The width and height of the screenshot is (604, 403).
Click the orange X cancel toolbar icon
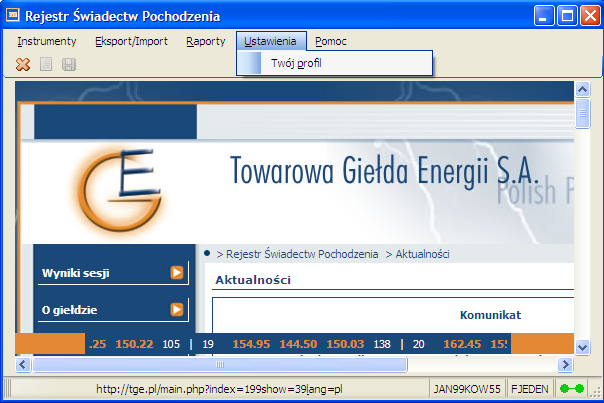coord(23,64)
